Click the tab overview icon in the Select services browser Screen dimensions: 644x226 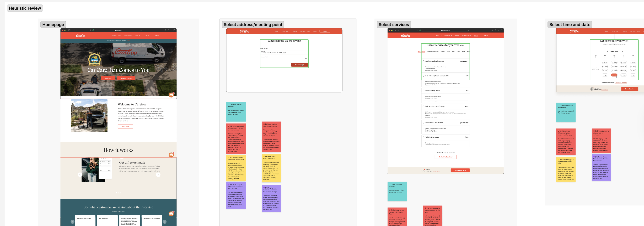pyautogui.click(x=501, y=30)
